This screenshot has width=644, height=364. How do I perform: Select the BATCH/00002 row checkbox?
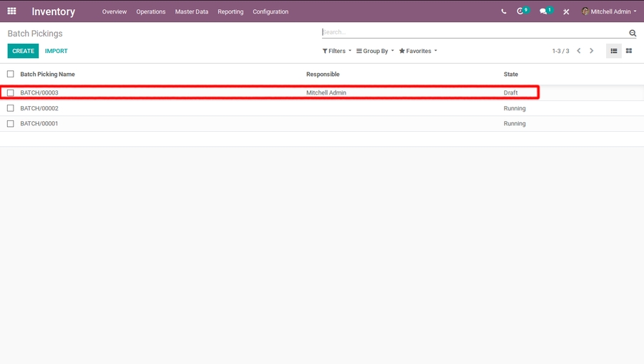click(11, 108)
